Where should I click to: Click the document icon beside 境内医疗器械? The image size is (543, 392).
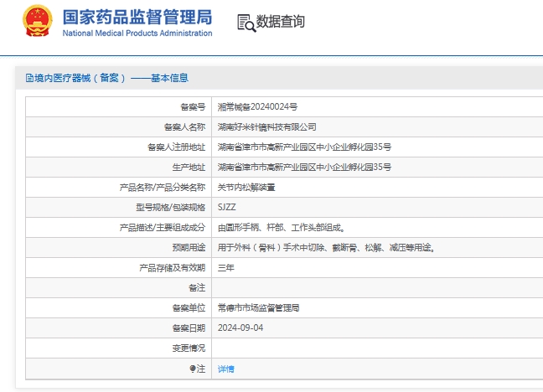click(29, 78)
